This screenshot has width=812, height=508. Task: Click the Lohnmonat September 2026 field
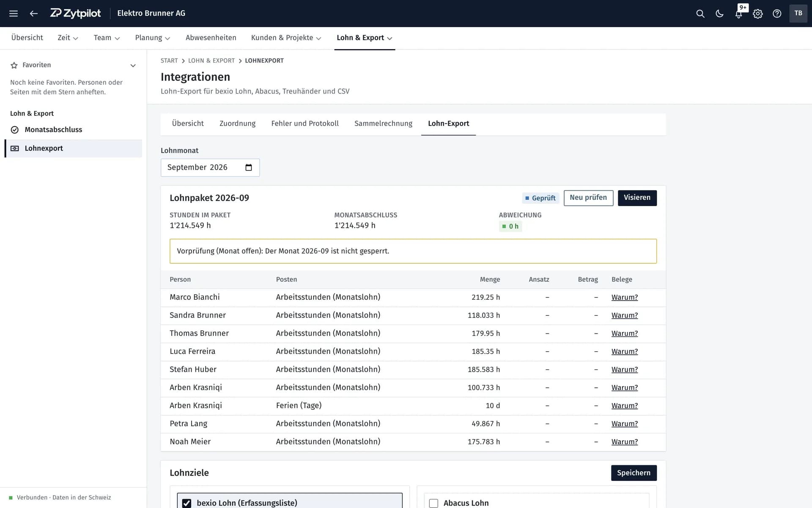pyautogui.click(x=210, y=168)
